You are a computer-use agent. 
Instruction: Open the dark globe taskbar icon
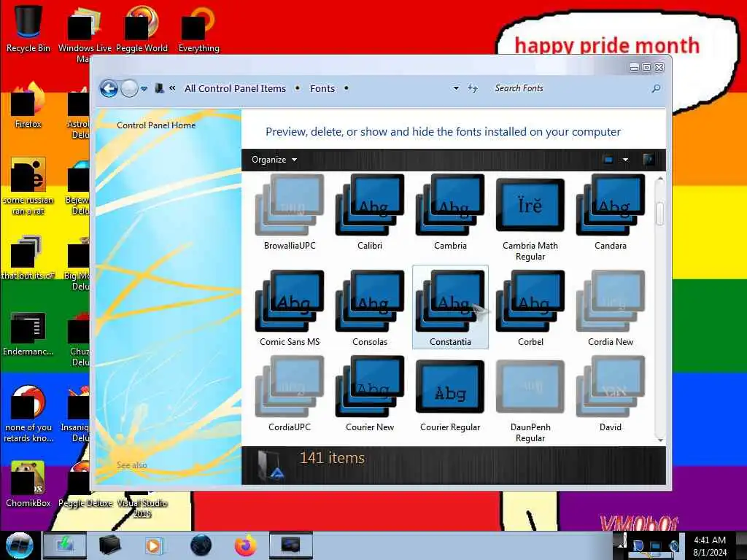(x=201, y=545)
